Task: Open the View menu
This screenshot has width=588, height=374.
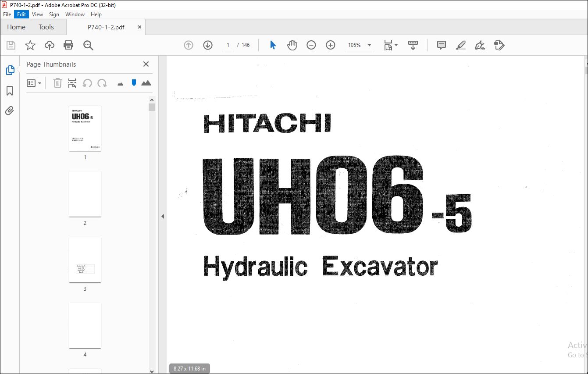Action: tap(38, 14)
